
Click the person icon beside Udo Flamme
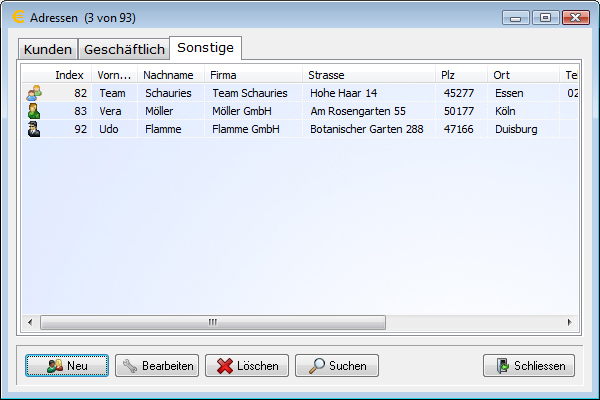pos(34,129)
